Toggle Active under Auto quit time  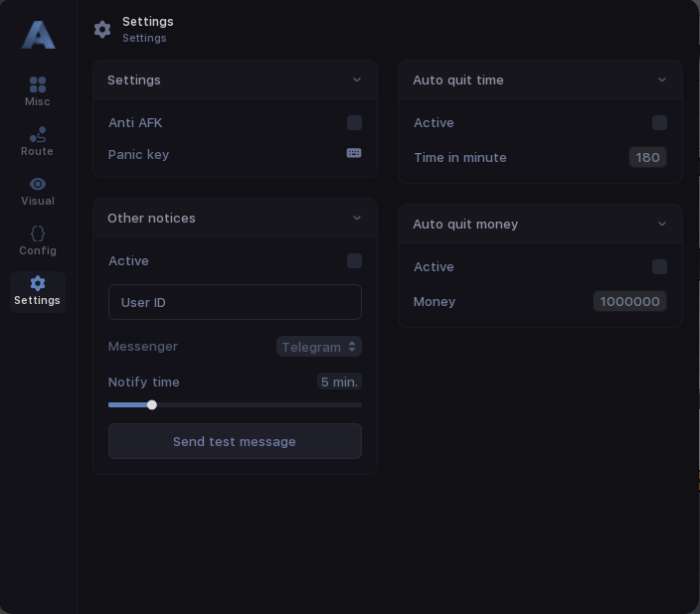659,123
